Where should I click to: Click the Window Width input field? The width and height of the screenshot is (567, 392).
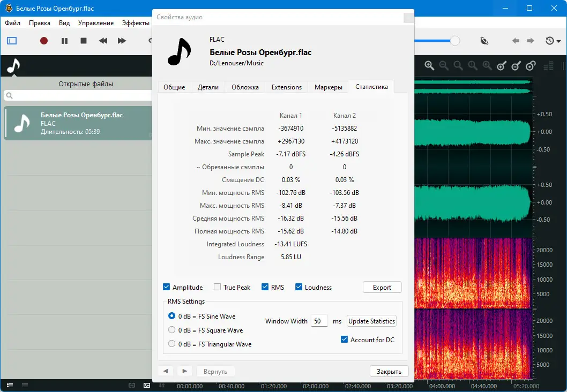coord(319,321)
